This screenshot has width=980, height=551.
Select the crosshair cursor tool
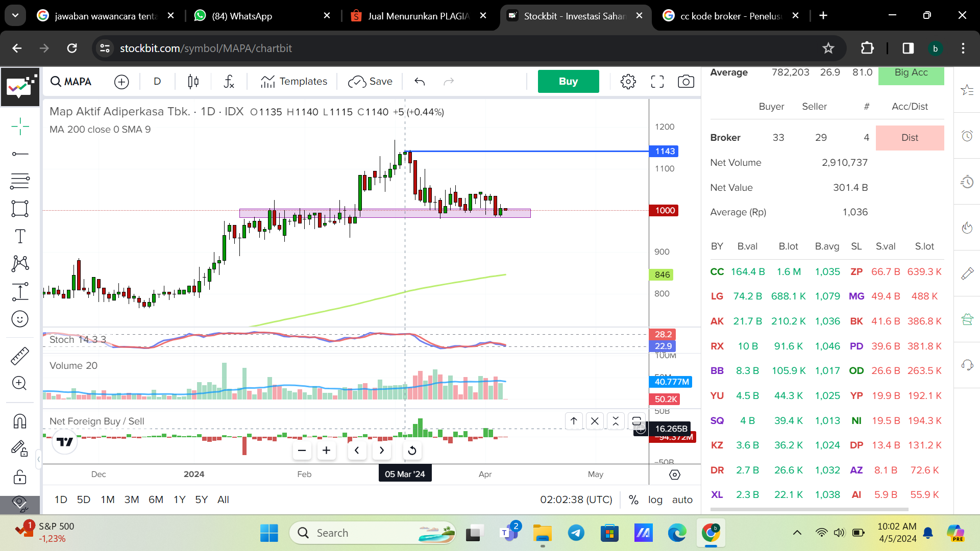[x=20, y=126]
